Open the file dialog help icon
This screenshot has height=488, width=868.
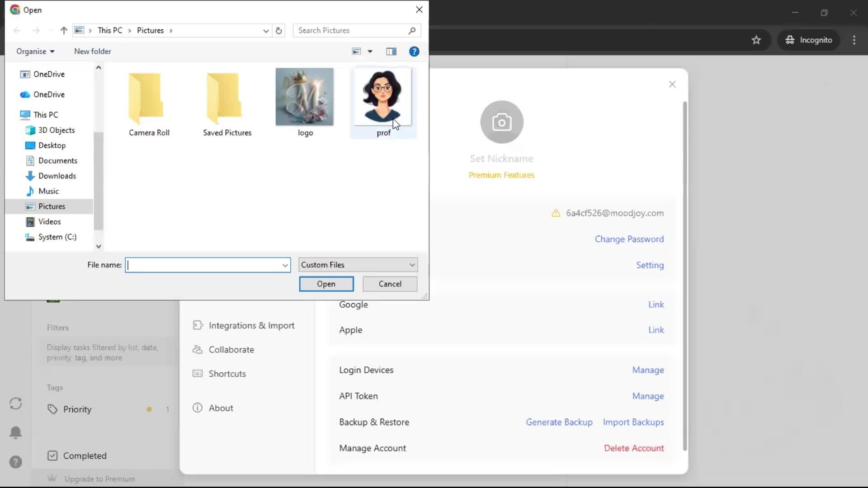click(414, 52)
